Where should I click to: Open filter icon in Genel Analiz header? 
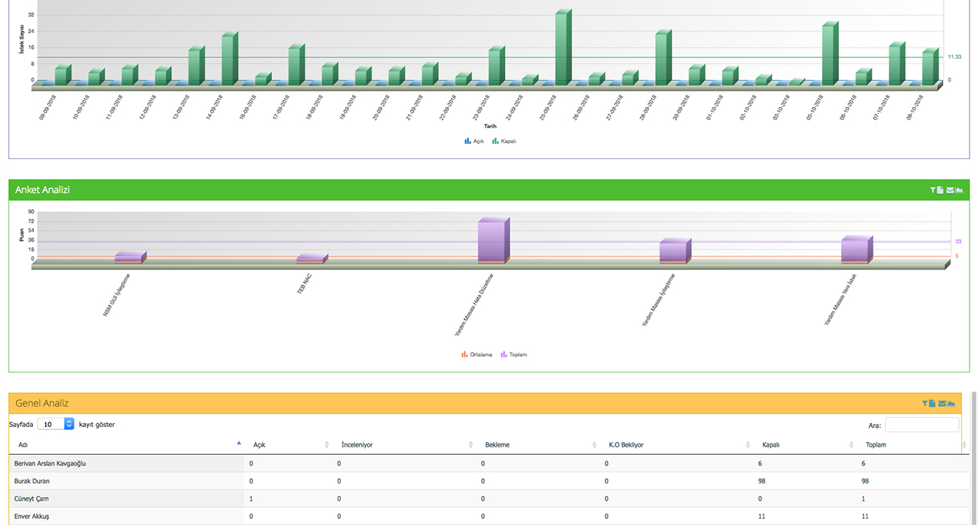click(925, 404)
